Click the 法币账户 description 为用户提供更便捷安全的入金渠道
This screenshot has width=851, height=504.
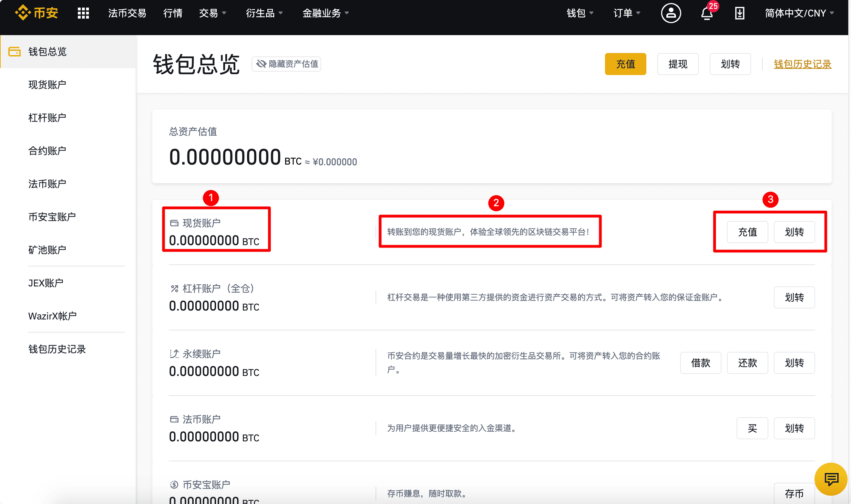452,428
